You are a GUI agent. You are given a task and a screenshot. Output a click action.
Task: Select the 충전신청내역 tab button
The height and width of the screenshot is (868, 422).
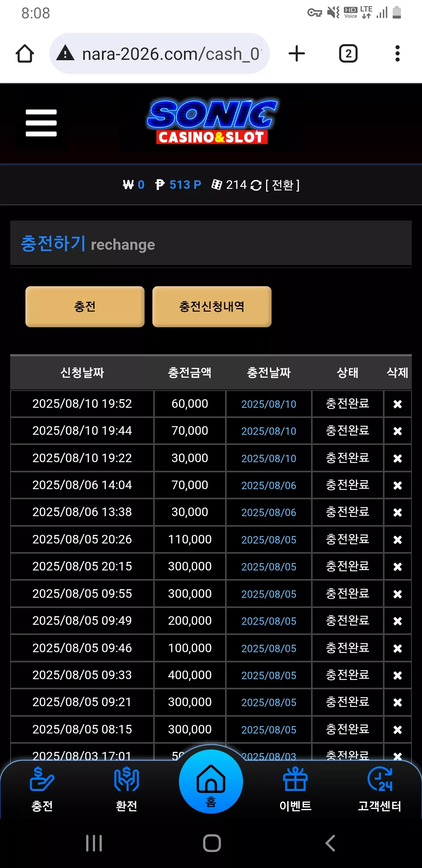click(x=212, y=307)
